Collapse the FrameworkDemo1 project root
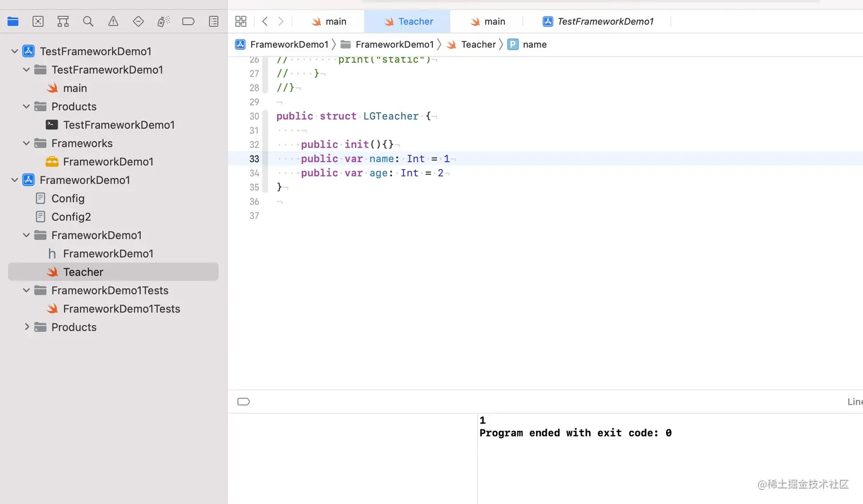This screenshot has height=504, width=863. 15,180
